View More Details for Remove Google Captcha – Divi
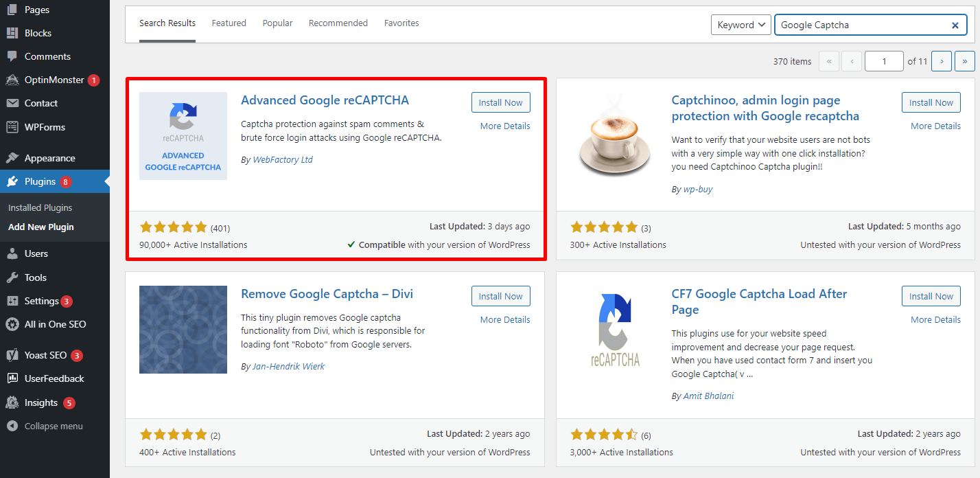The image size is (980, 478). tap(505, 319)
